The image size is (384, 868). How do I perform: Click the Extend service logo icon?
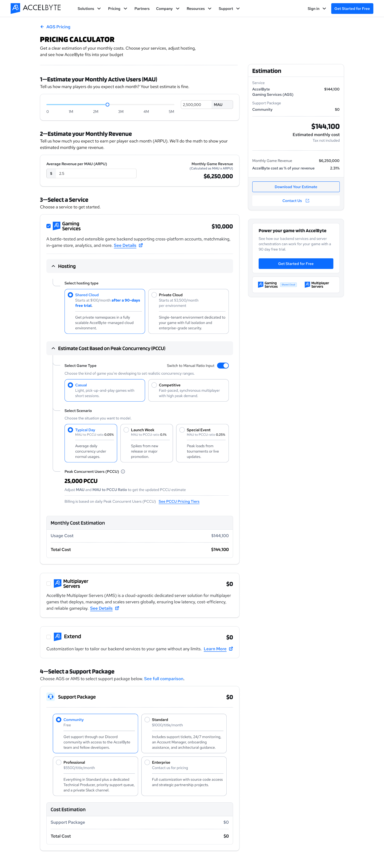[x=58, y=636]
